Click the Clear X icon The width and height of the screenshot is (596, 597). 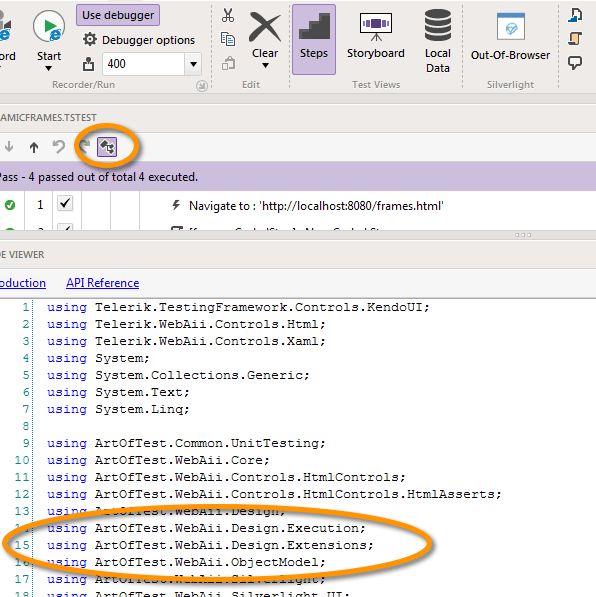(265, 27)
